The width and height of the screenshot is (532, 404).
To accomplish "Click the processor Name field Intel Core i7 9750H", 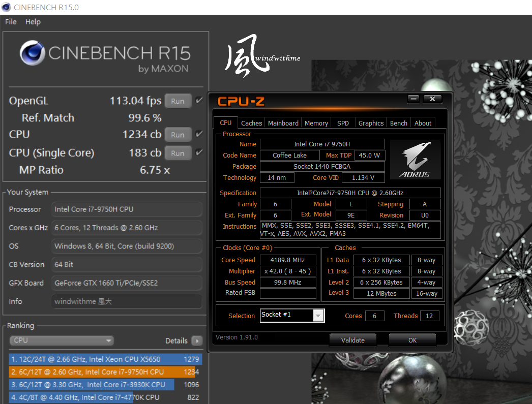I will 322,144.
